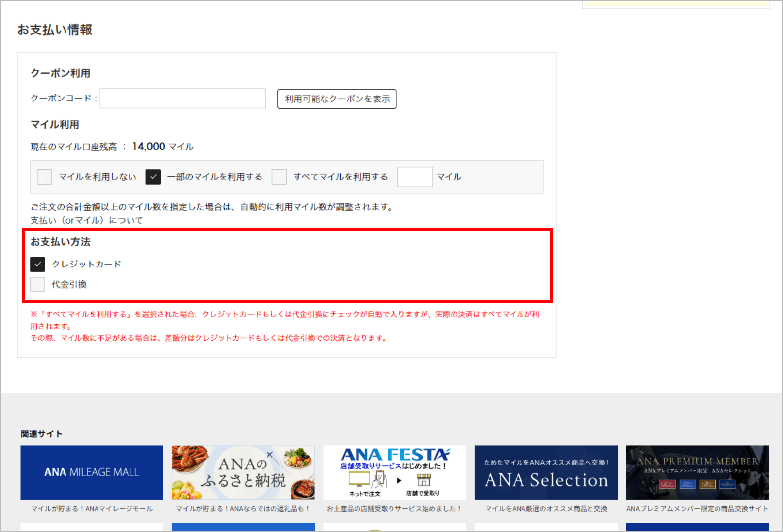Open the ANA Selection banner

[546, 472]
